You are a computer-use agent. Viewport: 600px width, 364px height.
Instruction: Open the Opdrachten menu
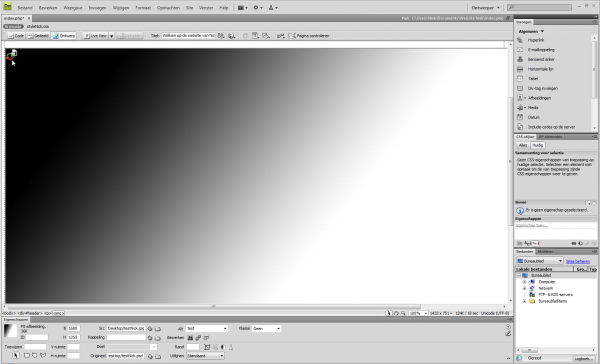pyautogui.click(x=168, y=8)
